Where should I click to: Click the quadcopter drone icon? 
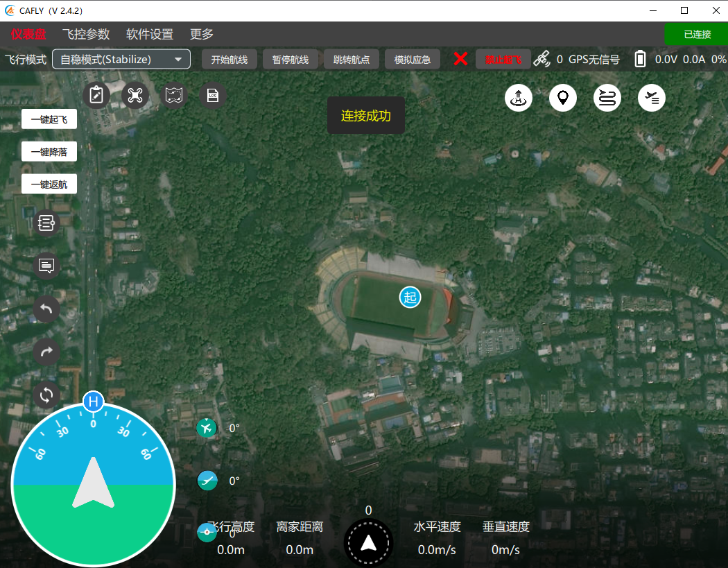(135, 96)
